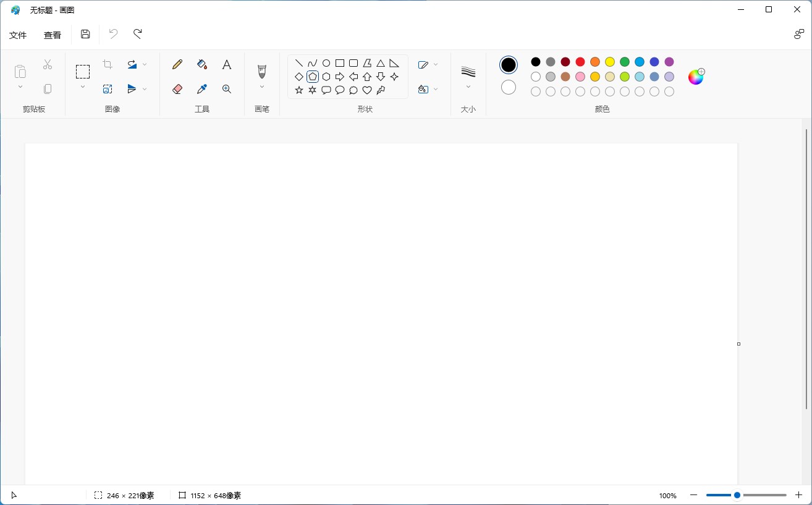
Task: Choose the heart shape
Action: pyautogui.click(x=367, y=90)
